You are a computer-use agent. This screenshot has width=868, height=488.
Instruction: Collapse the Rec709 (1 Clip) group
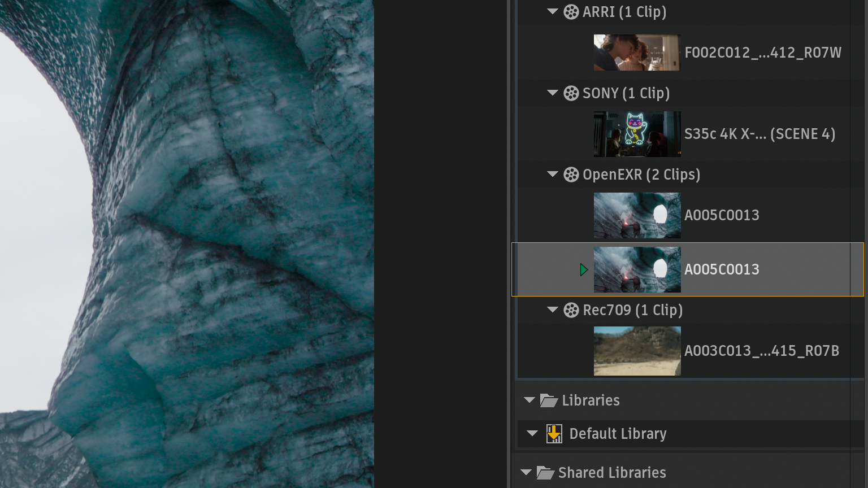(x=553, y=310)
